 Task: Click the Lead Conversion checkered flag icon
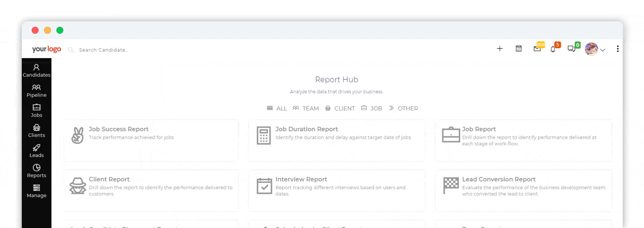point(451,186)
